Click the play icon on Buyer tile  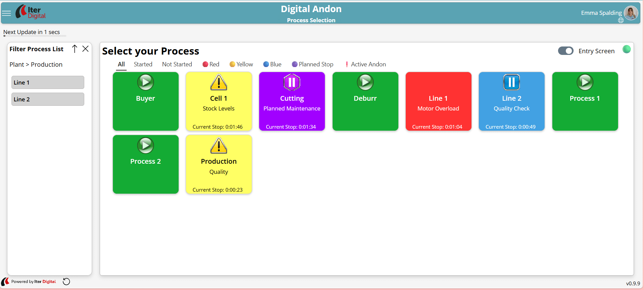point(146,82)
